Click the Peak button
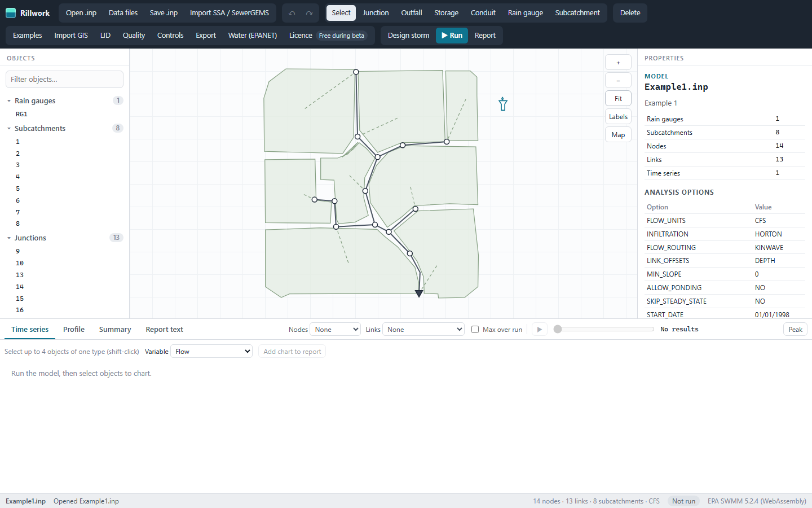 pyautogui.click(x=795, y=330)
